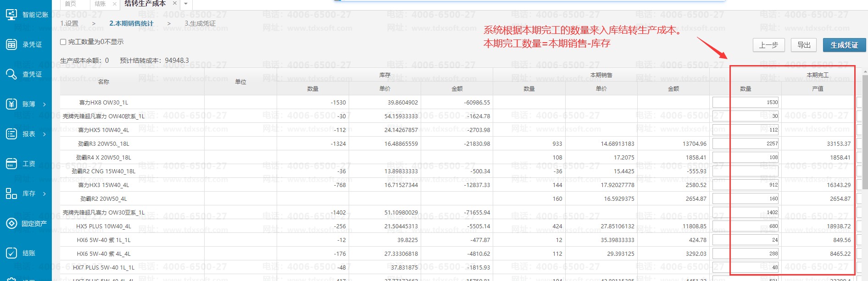Click the 固定资产 fixed assets icon
Screen dimensions: 868x281
point(11,223)
